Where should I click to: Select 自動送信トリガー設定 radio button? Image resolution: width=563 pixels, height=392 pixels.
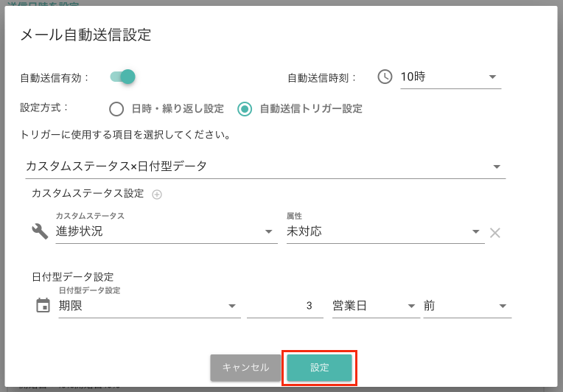tap(245, 109)
